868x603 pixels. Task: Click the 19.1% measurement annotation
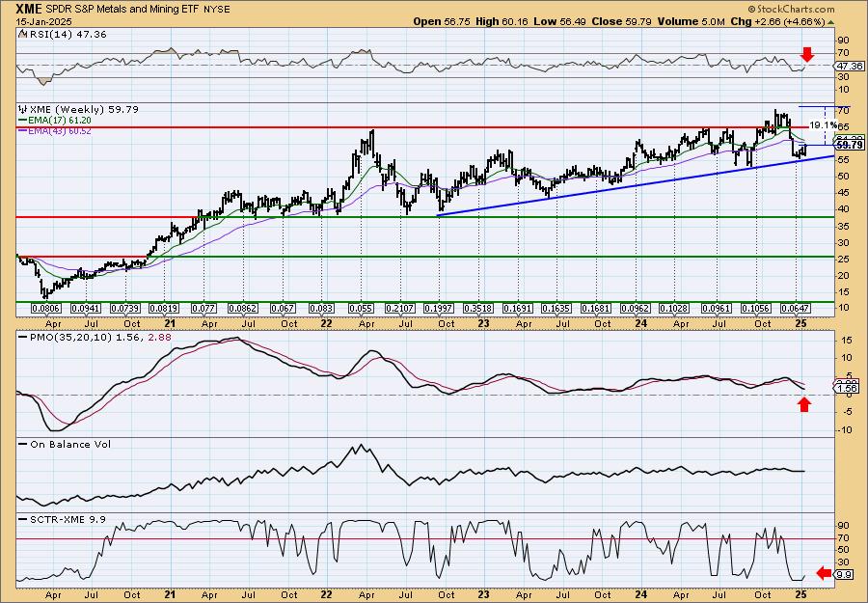tap(822, 125)
